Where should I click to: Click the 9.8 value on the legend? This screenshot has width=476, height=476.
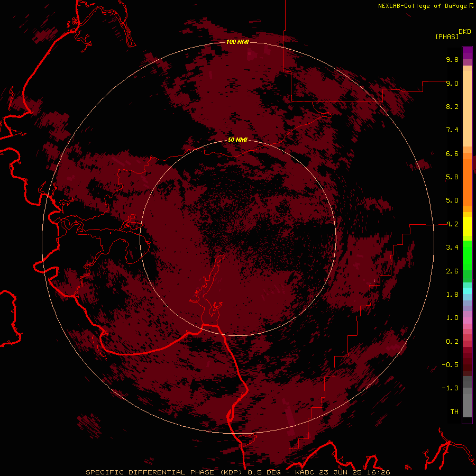[x=452, y=59]
